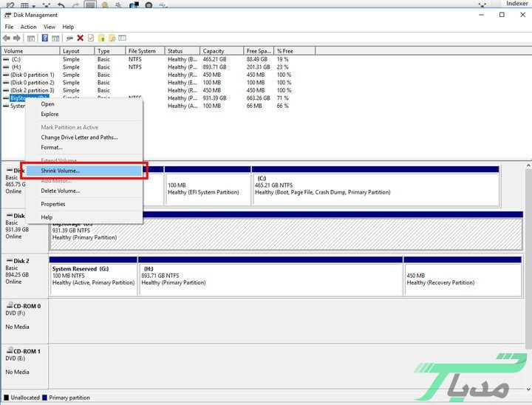Image resolution: width=532 pixels, height=405 pixels.
Task: Click the rightmost toolbar icon
Action: point(123,38)
